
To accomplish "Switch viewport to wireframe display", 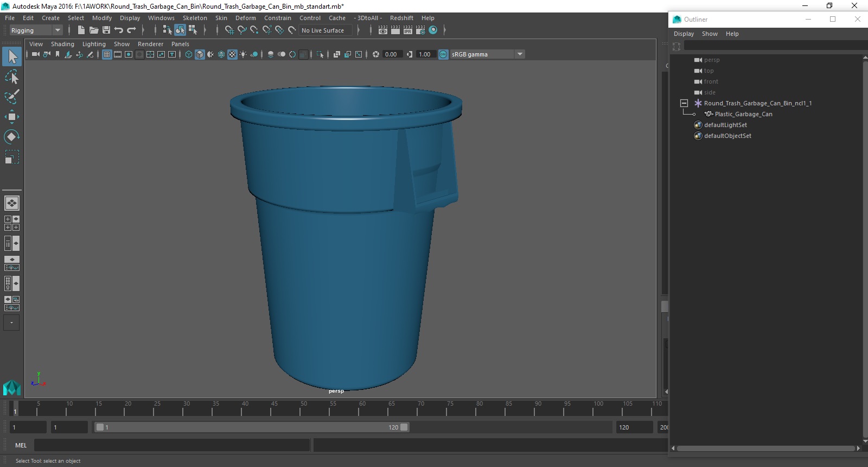I will click(x=189, y=54).
